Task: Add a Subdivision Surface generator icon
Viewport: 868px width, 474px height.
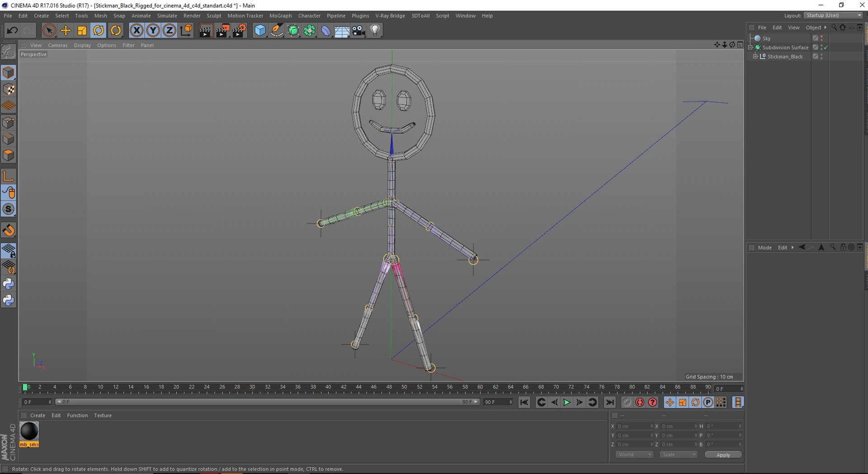Action: click(x=293, y=31)
